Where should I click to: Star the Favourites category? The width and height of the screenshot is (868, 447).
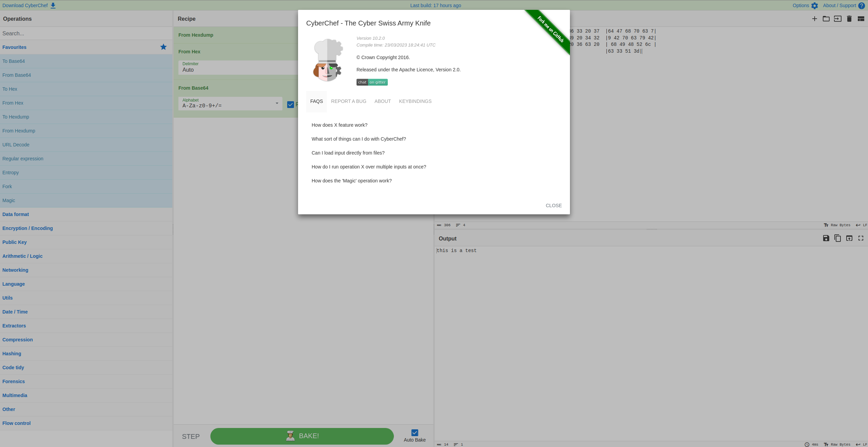163,47
